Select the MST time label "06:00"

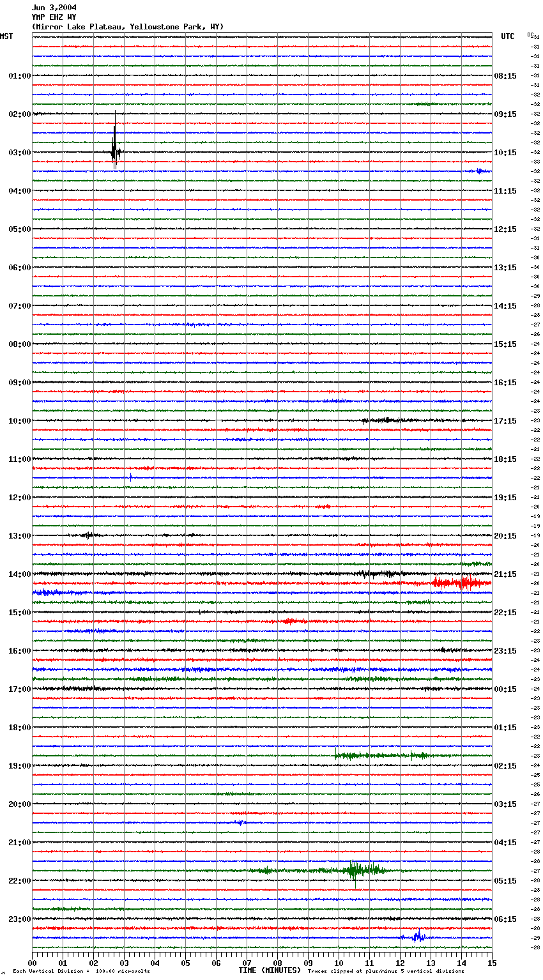pos(20,268)
